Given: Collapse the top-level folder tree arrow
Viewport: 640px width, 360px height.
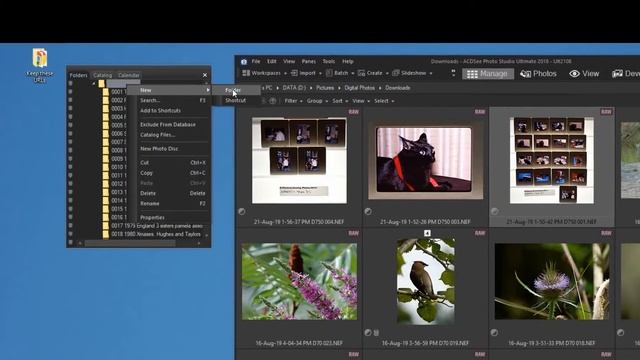Looking at the screenshot, I should click(94, 84).
